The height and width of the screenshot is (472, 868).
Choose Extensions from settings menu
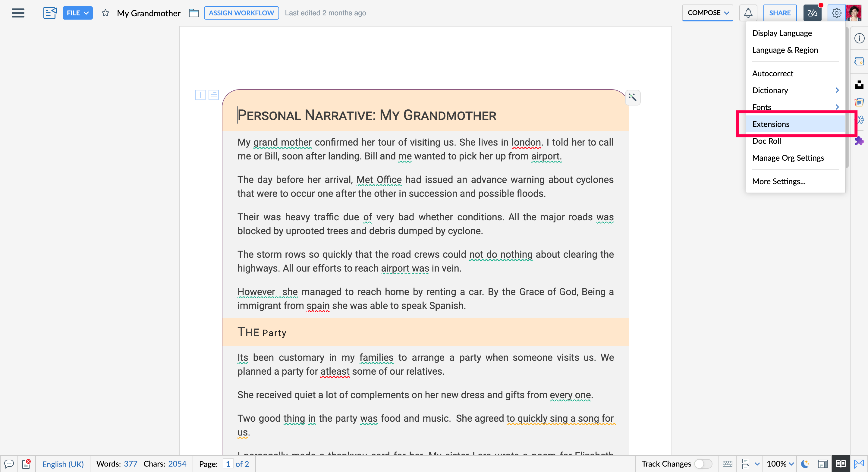[x=795, y=124]
